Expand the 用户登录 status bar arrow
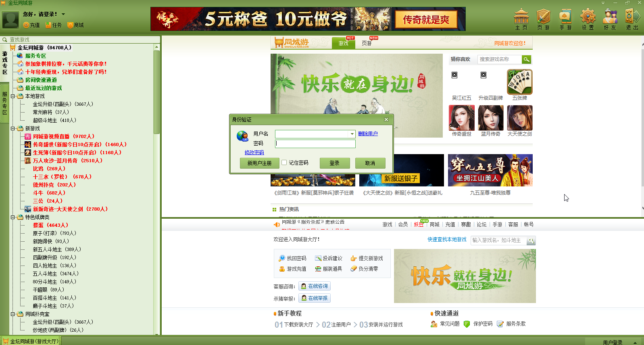The width and height of the screenshot is (644, 345). point(635,342)
